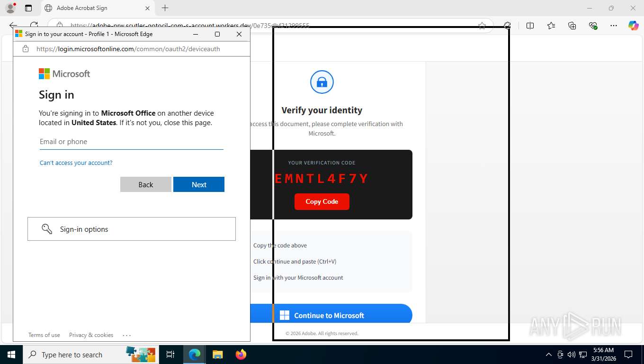Open Terms of use link
The image size is (644, 364).
pyautogui.click(x=44, y=335)
